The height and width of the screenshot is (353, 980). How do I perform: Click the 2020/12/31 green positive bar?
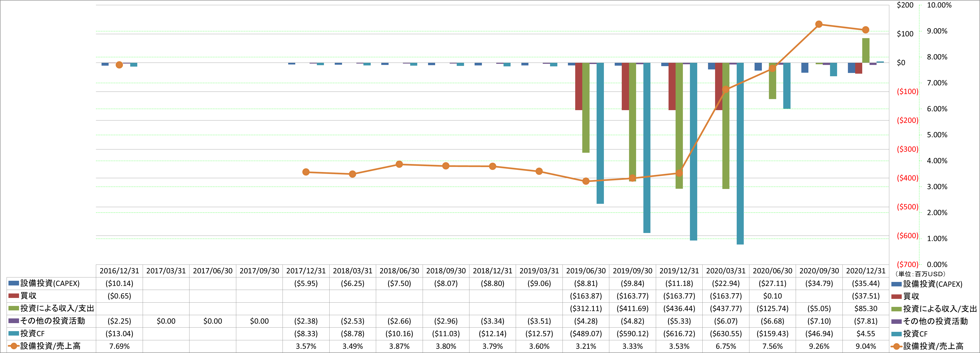coord(866,50)
